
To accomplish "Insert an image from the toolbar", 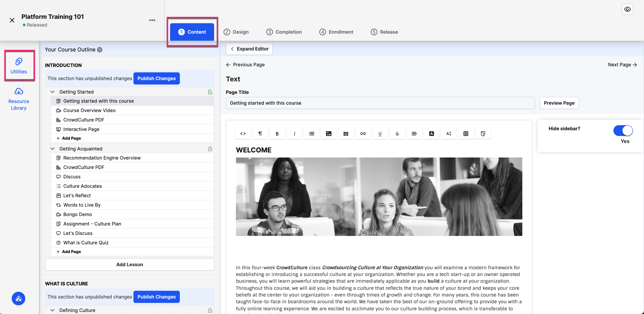I will click(329, 134).
